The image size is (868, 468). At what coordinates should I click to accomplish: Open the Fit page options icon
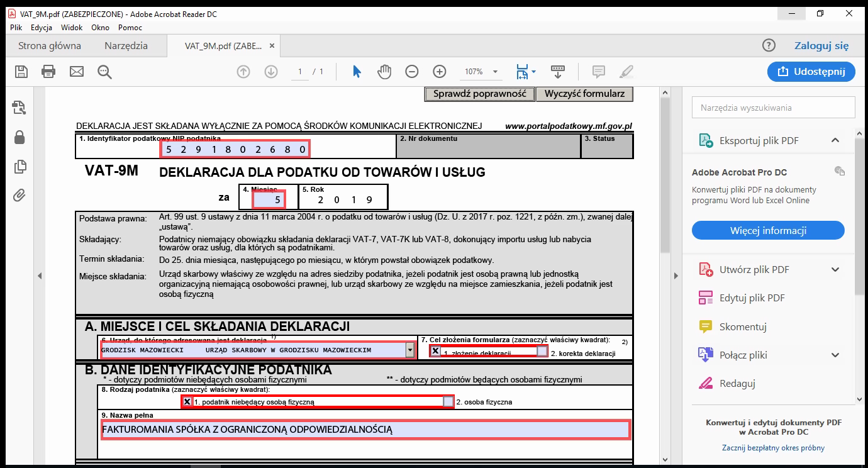(x=526, y=71)
